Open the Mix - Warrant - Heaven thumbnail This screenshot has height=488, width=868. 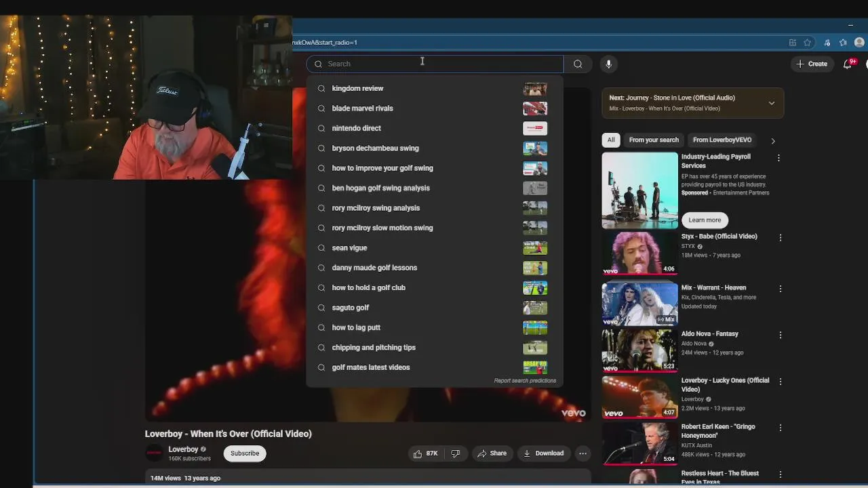pyautogui.click(x=639, y=304)
